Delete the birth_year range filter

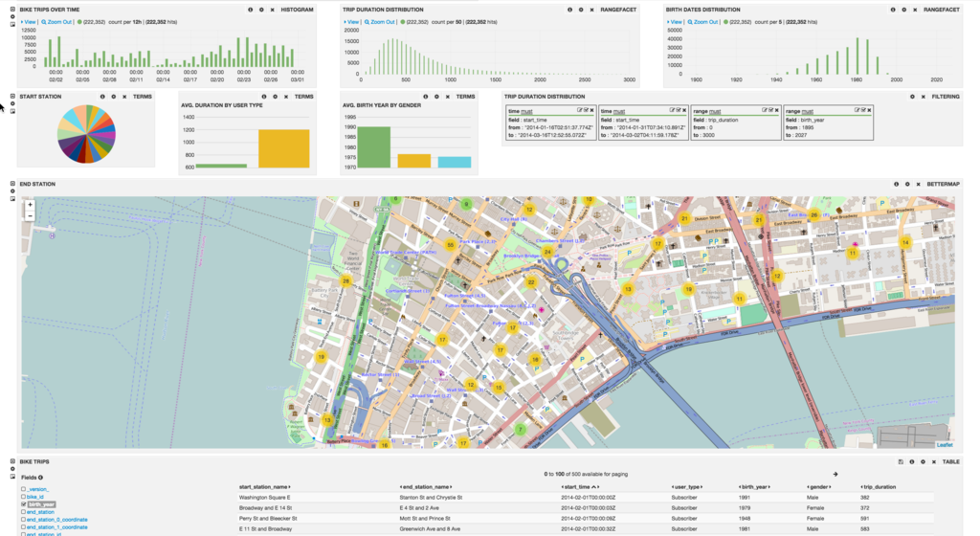click(x=868, y=111)
